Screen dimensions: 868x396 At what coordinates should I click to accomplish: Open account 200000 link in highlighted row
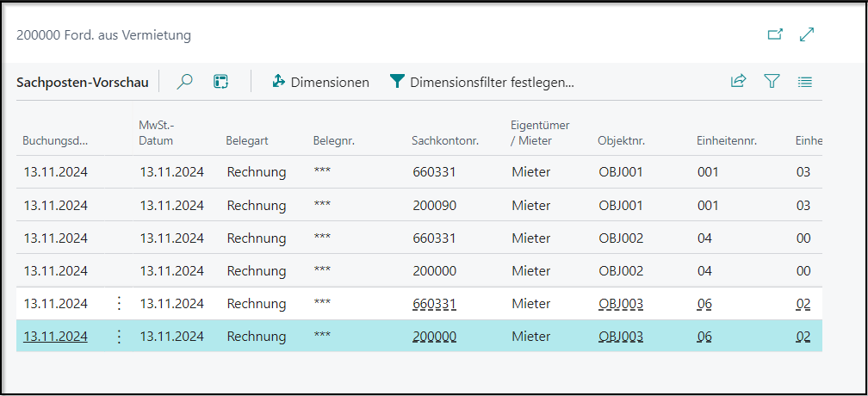435,337
